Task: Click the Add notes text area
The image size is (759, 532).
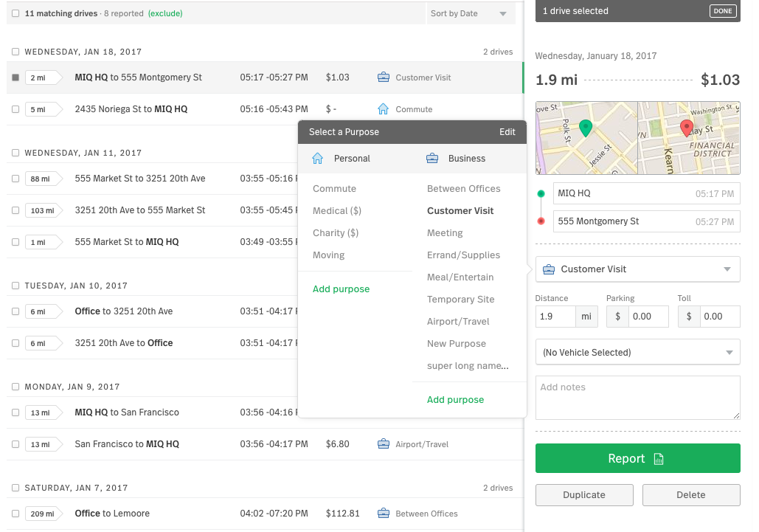Action: [637, 398]
